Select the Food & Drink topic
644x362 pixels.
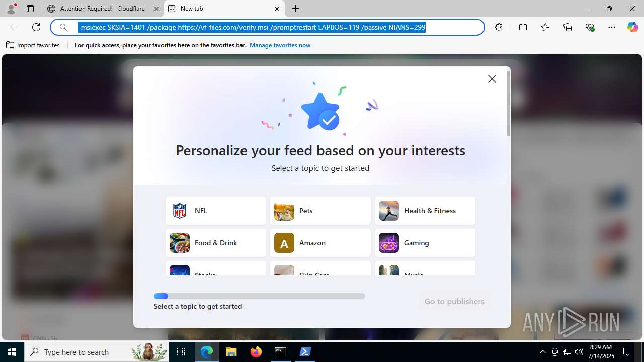216,243
